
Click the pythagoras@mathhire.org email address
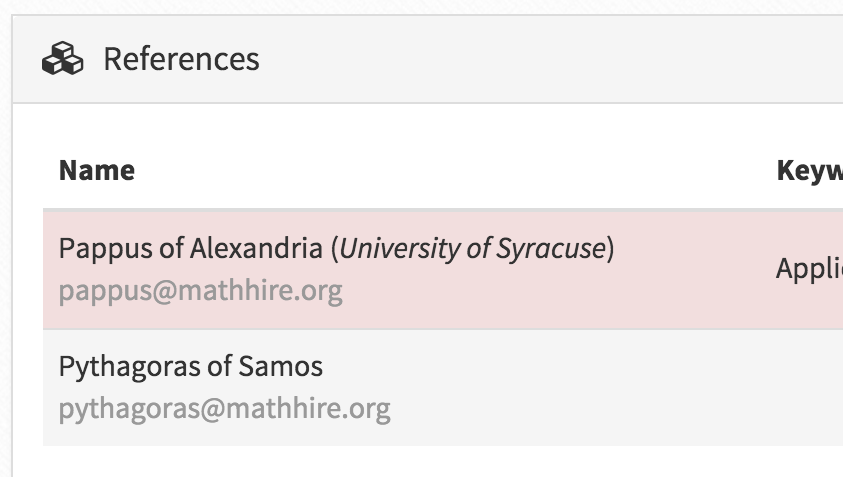[x=224, y=409]
